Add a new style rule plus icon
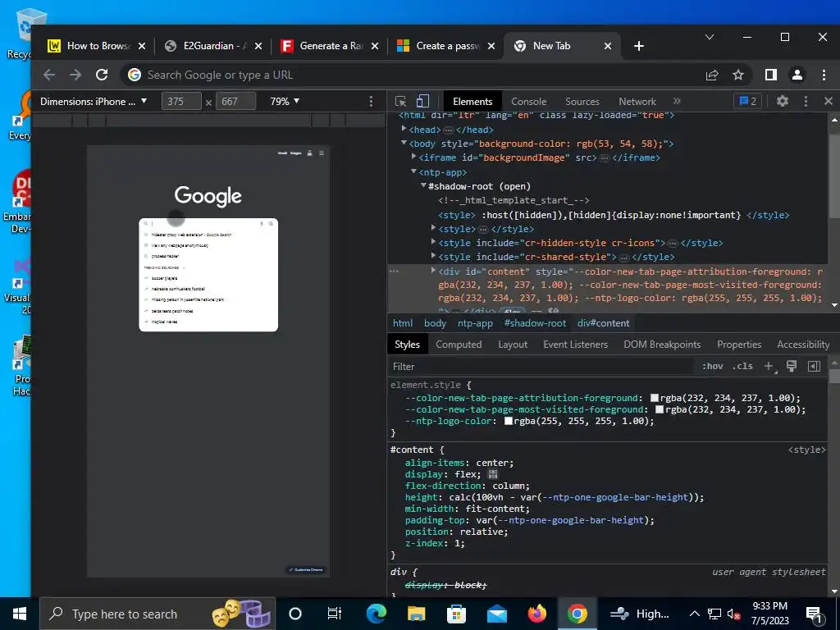Screen dimensions: 840x630 769,367
